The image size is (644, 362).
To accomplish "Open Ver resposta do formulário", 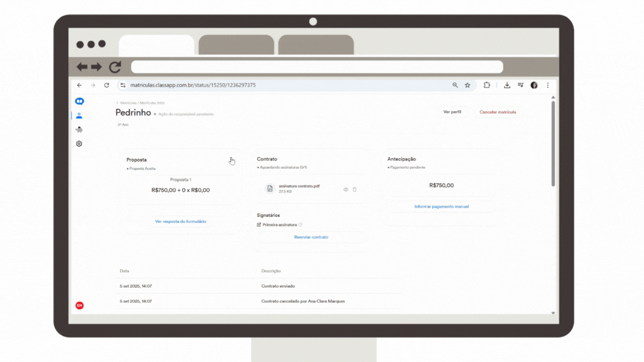I will (x=181, y=222).
